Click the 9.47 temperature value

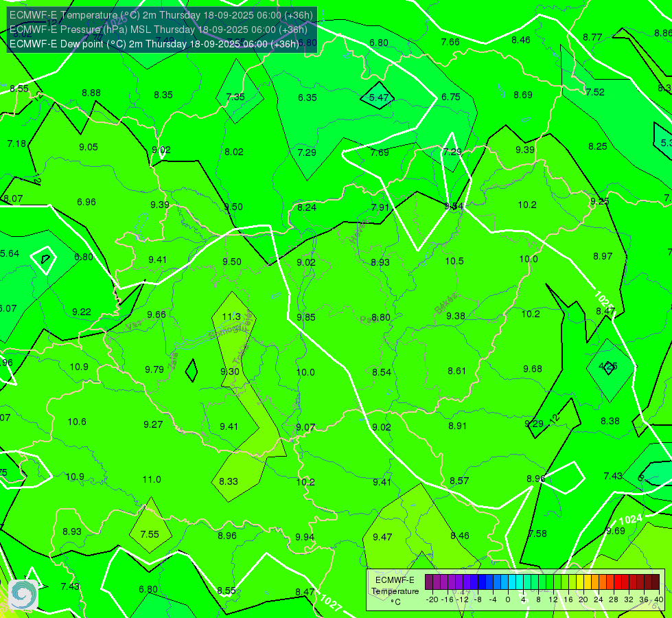pyautogui.click(x=382, y=536)
